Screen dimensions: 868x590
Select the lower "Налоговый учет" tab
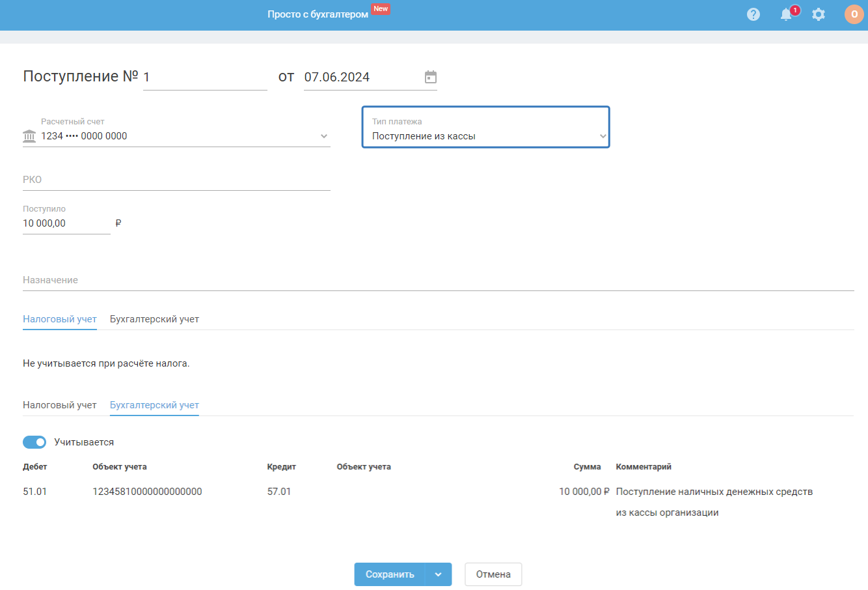59,405
